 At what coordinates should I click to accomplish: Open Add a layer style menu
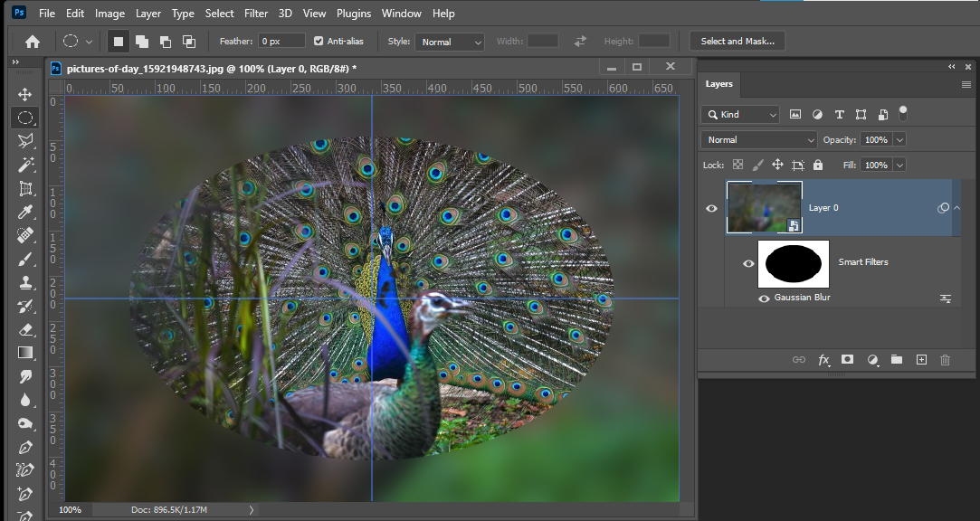coord(823,359)
